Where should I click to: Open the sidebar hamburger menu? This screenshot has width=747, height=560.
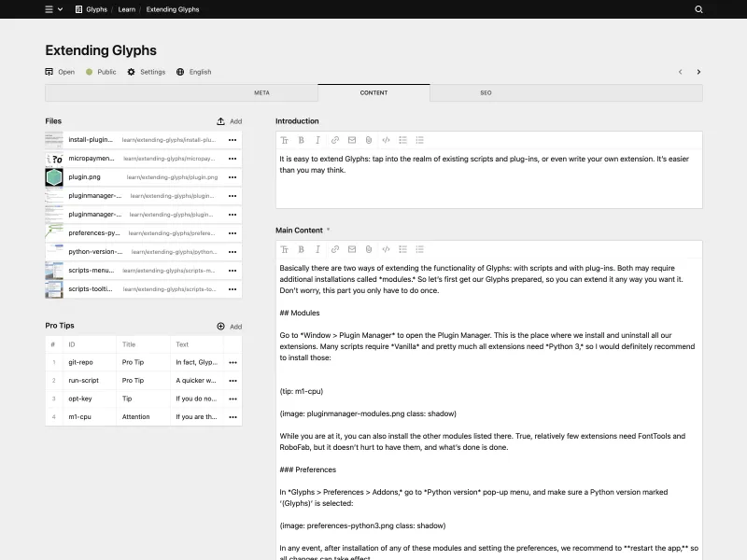tap(49, 9)
